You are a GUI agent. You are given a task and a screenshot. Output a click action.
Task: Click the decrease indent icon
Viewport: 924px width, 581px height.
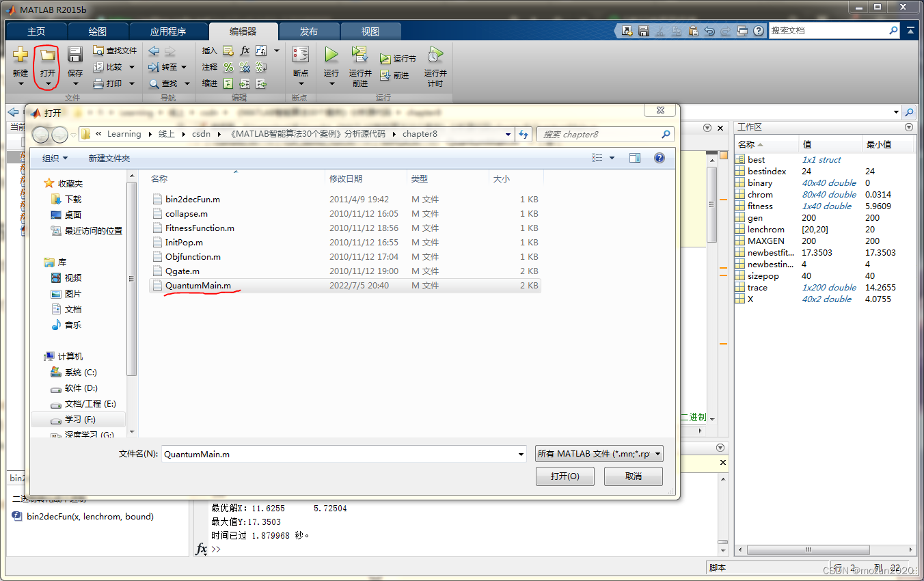pyautogui.click(x=261, y=83)
